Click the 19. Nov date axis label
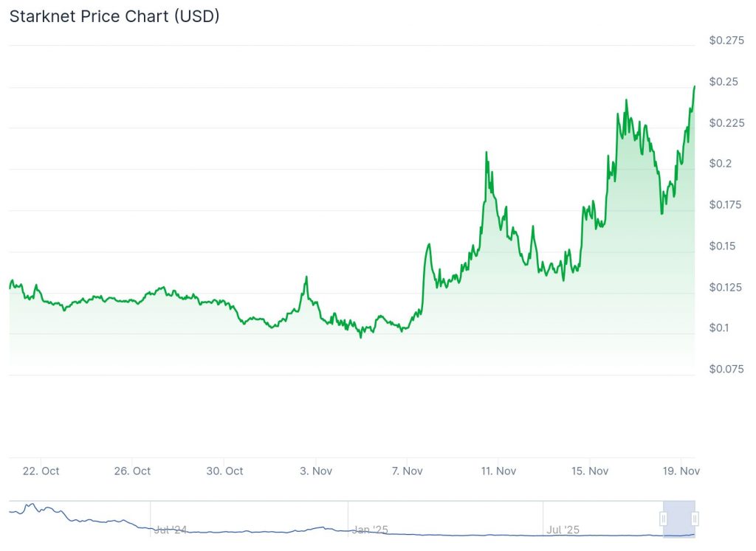The height and width of the screenshot is (551, 756). pos(679,471)
